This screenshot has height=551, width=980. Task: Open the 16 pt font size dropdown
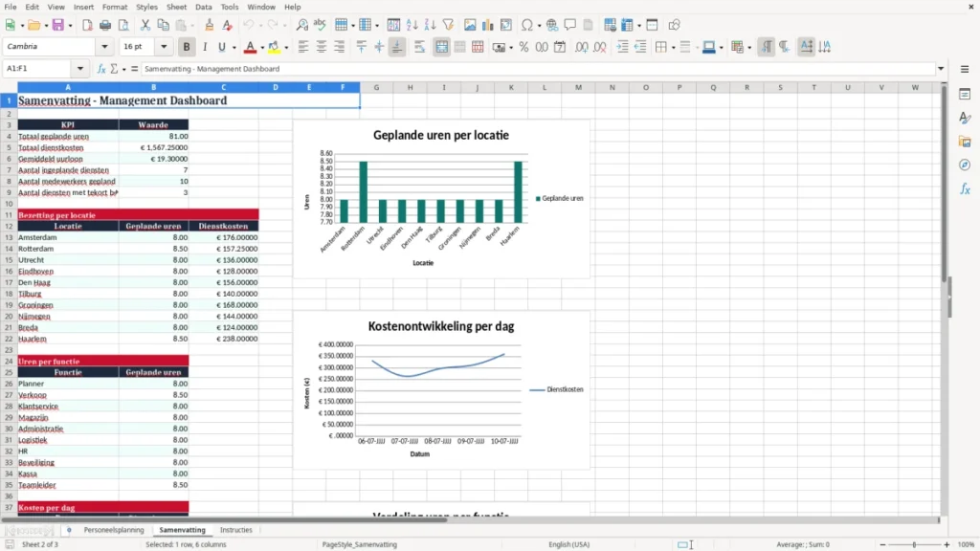coord(164,47)
